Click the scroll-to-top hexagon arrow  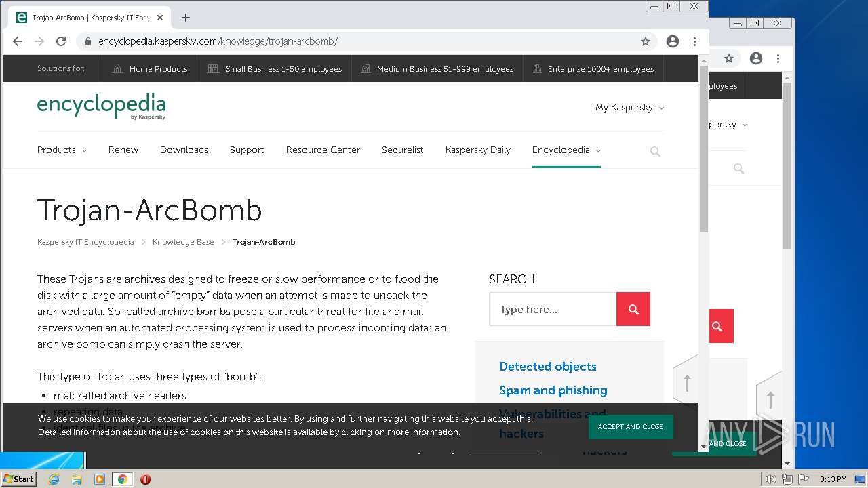pyautogui.click(x=686, y=383)
